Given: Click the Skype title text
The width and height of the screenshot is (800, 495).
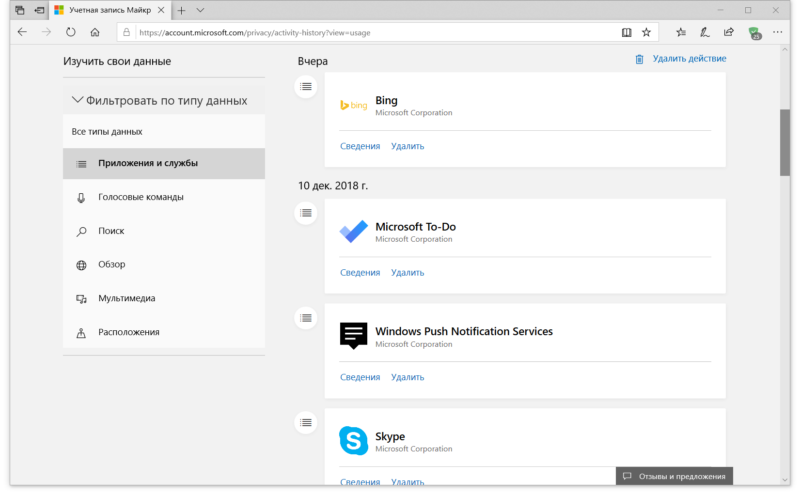Looking at the screenshot, I should click(390, 437).
